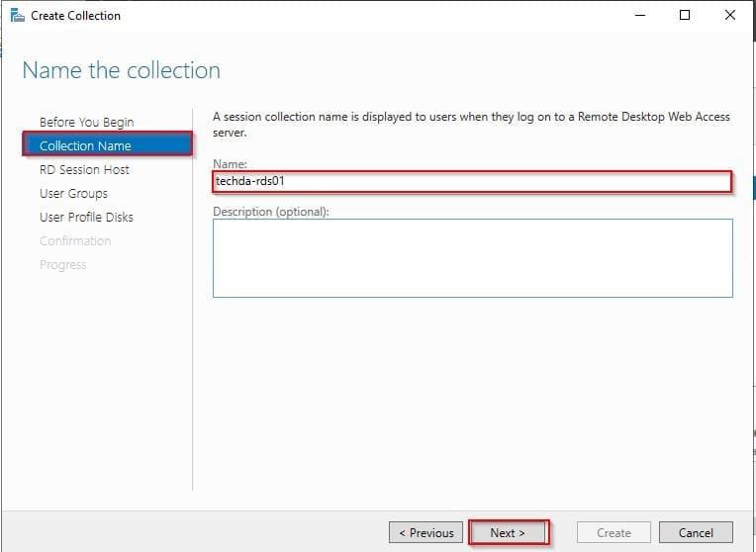
Task: Click inside the Description text box
Action: [x=472, y=257]
